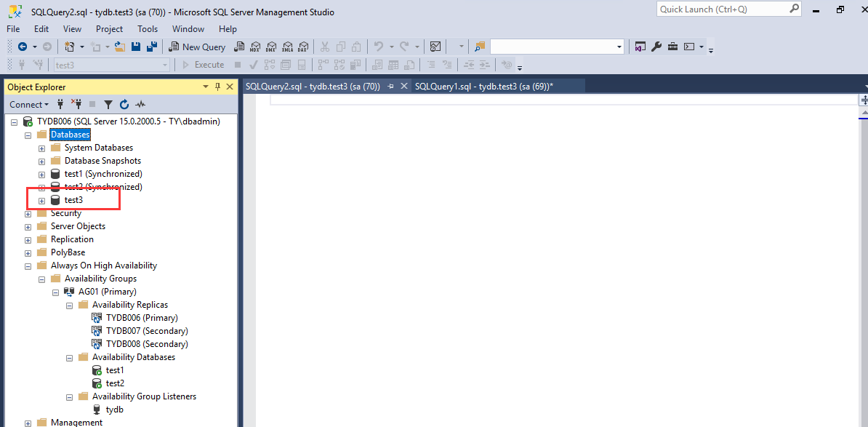This screenshot has height=427, width=868.
Task: Click the Open File folder icon
Action: pos(119,47)
